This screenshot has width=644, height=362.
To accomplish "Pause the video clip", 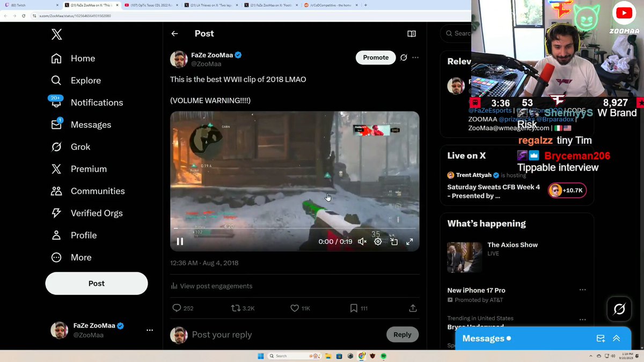I will click(x=180, y=242).
